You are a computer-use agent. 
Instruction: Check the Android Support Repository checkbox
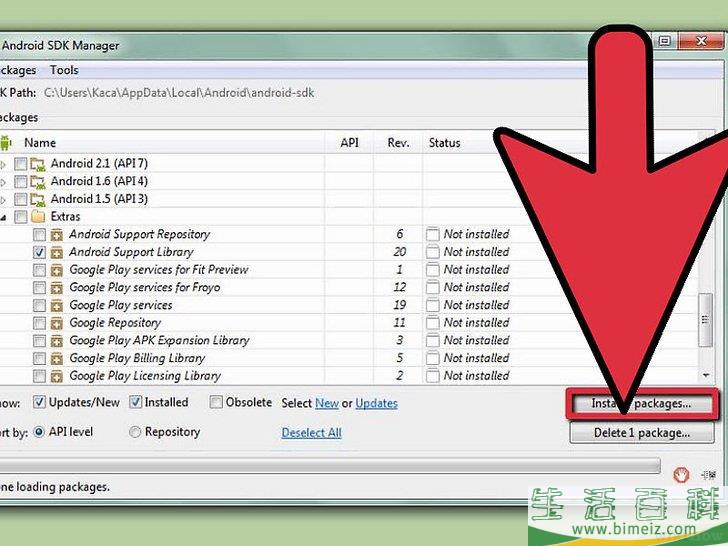[x=39, y=235]
